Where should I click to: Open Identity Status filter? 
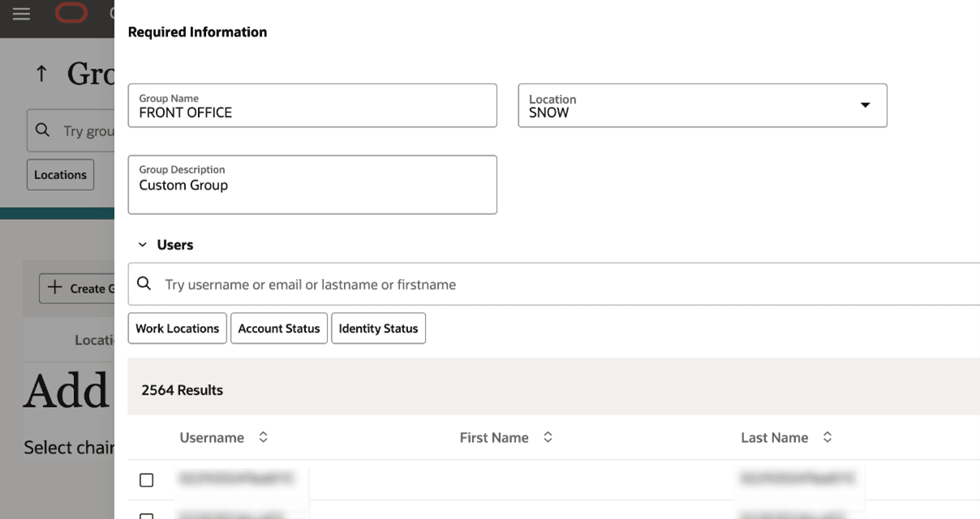click(x=378, y=328)
